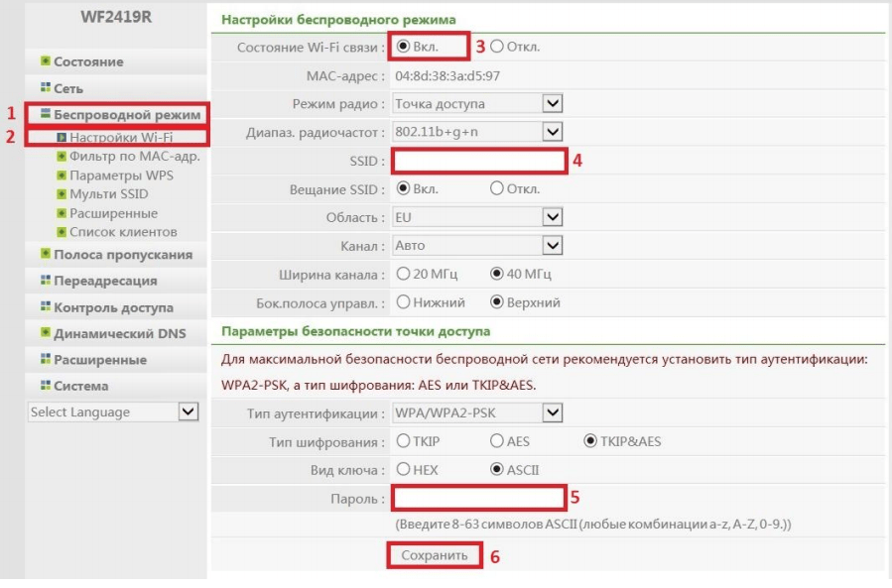
Task: Click the icon beside Список клиентов
Action: 62,232
